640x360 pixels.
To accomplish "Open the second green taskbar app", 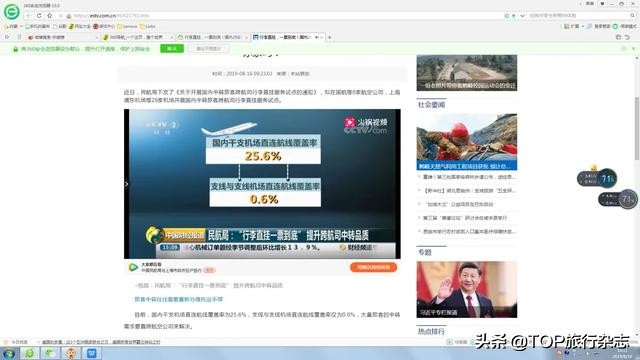I will (50, 353).
